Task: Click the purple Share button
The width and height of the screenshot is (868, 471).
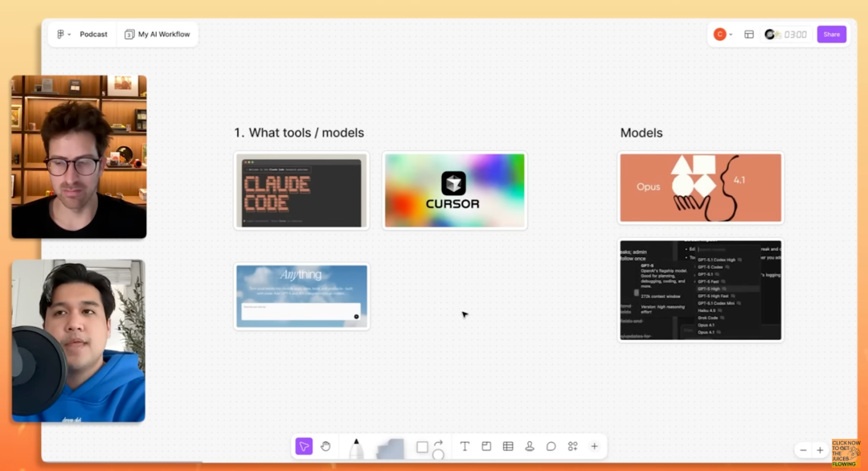Action: pos(832,35)
